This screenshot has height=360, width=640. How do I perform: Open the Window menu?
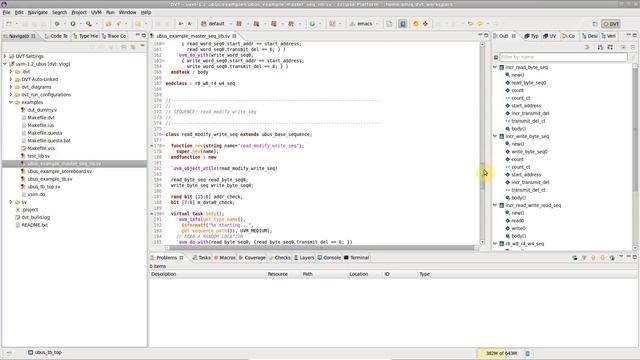pyautogui.click(x=127, y=12)
